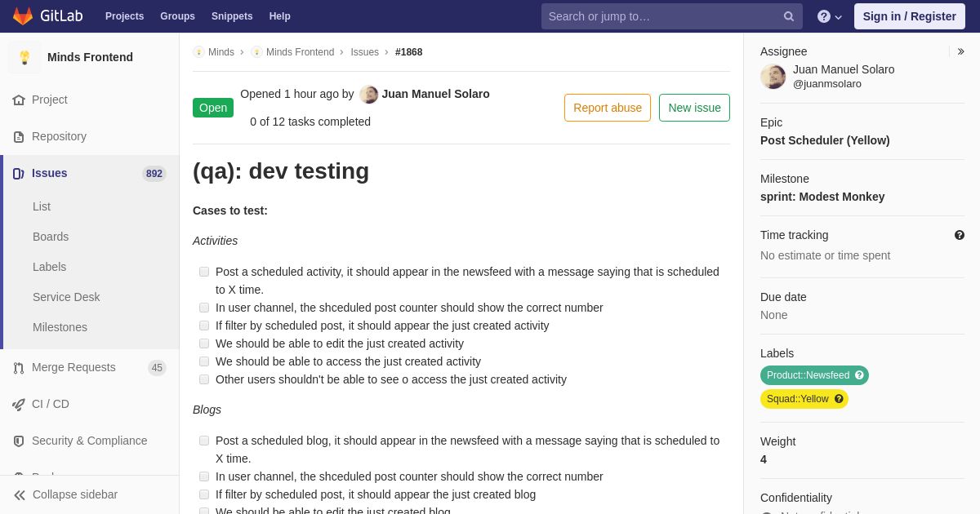Viewport: 980px width, 514px height.
Task: Collapse the right sidebar with the double chevron
Action: [961, 51]
